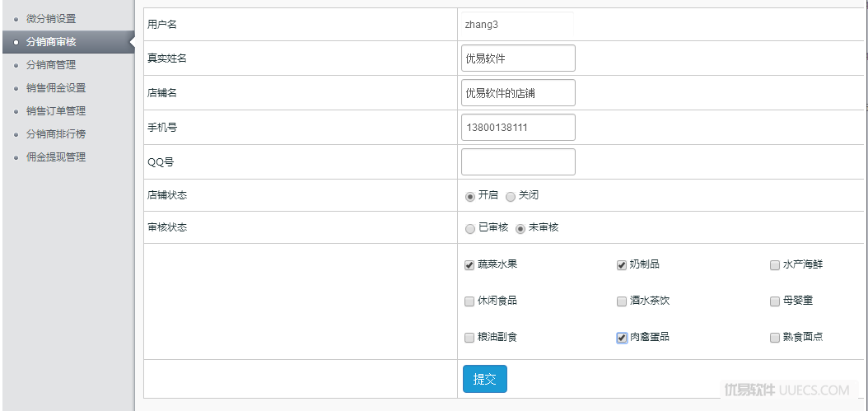Uncheck the 肉禽蛋品 checkbox
868x411 pixels.
[x=622, y=338]
